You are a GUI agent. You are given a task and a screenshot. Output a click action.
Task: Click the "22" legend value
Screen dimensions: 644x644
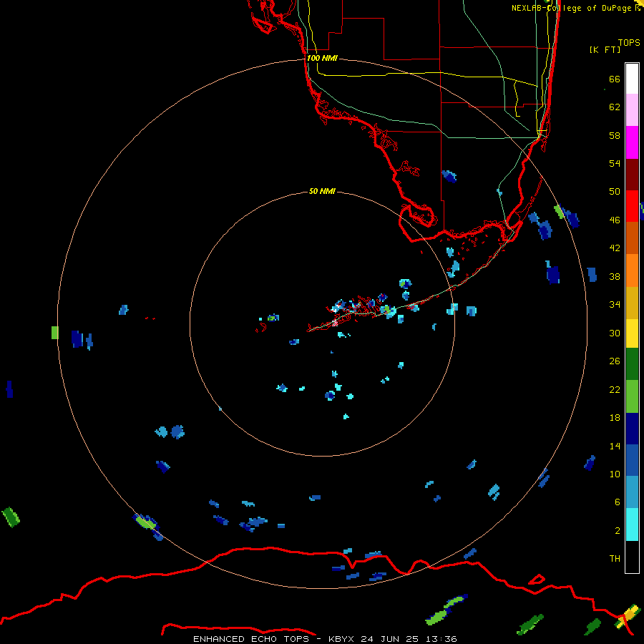615,390
